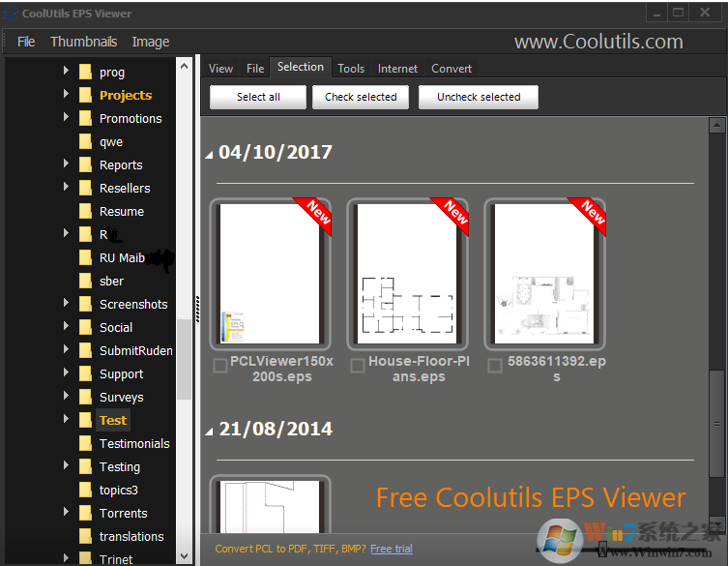Expand the Projects folder tree node

66,94
